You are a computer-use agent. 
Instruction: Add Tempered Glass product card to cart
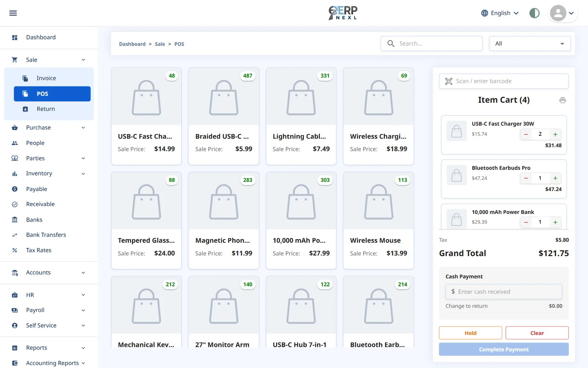pos(146,220)
